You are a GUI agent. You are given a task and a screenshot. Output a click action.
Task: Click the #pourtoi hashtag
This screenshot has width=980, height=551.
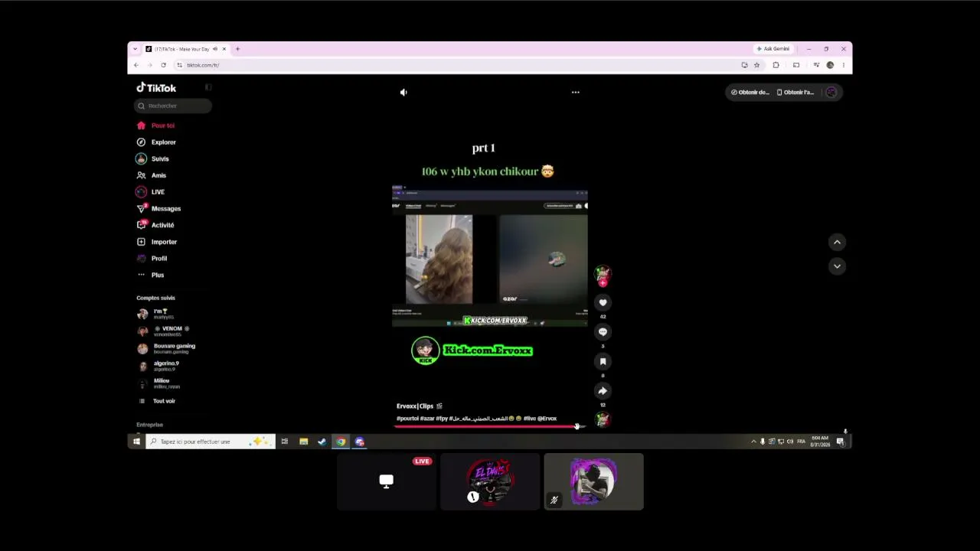tap(407, 419)
